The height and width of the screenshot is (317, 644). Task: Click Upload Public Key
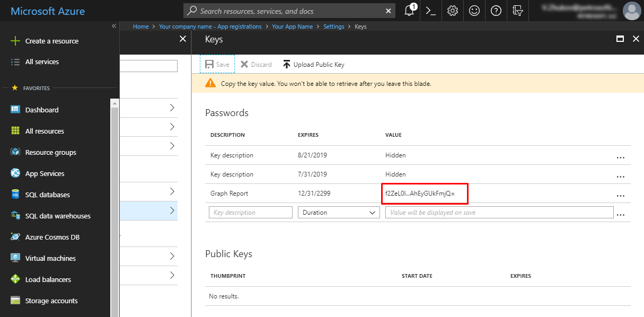(x=313, y=64)
